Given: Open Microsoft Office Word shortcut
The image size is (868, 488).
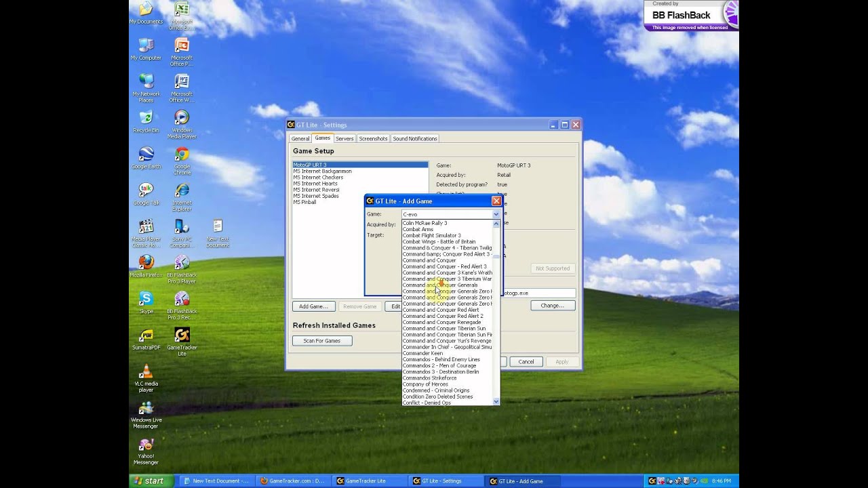Looking at the screenshot, I should tap(182, 88).
